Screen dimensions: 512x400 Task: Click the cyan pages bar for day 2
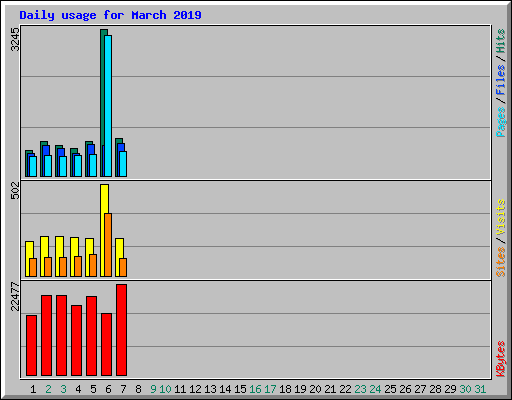[x=48, y=166]
